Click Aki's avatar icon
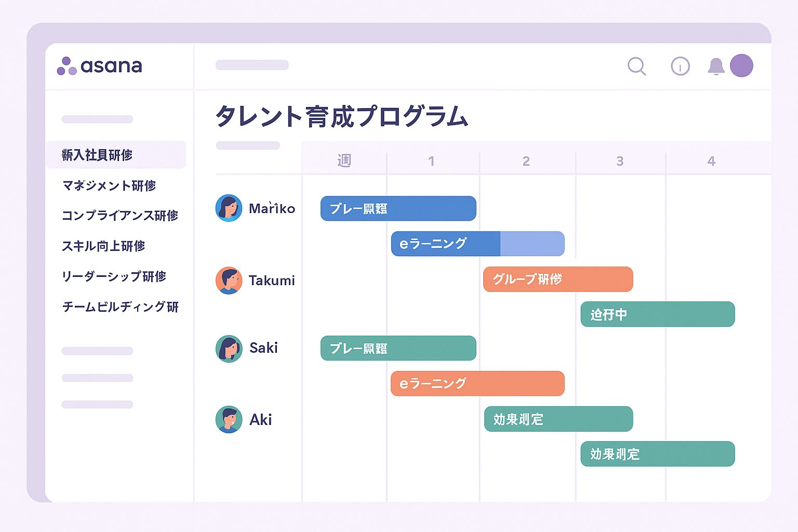The image size is (798, 532). coord(229,420)
